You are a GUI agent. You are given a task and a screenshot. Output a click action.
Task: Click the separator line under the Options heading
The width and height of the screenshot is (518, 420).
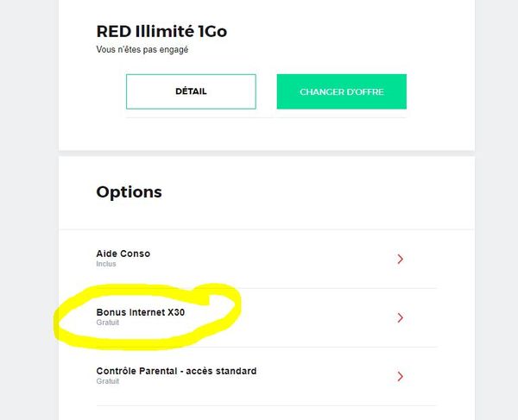(x=266, y=229)
